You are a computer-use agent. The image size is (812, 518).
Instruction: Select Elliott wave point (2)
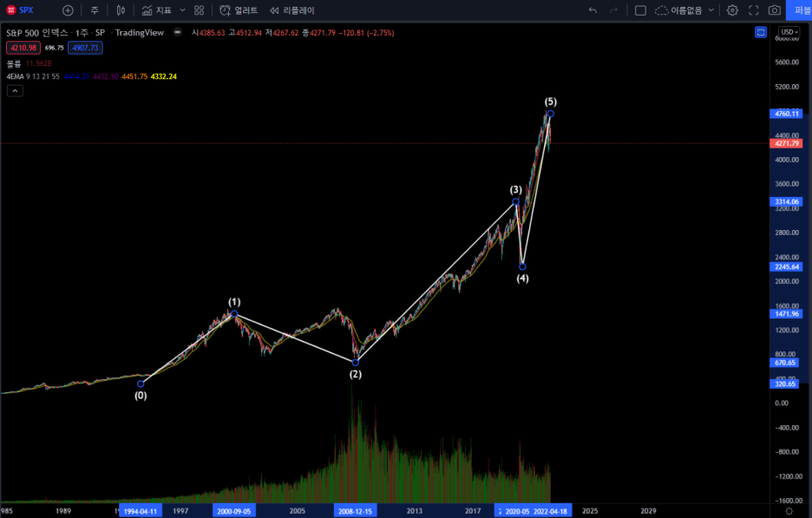(356, 363)
